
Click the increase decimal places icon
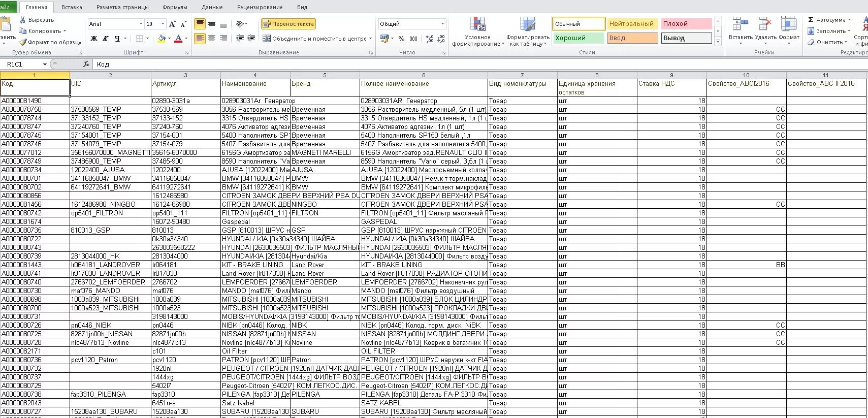[x=430, y=39]
